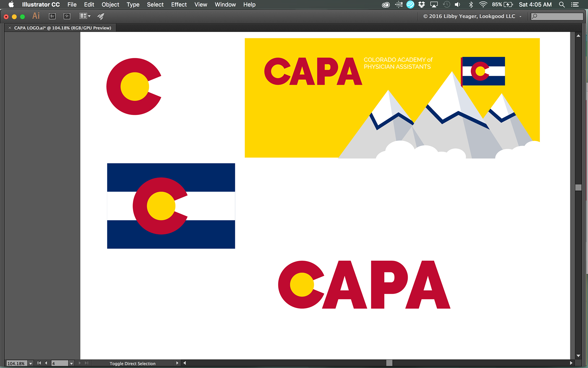
Task: Click the vertical scrollbar thumb
Action: (578, 187)
